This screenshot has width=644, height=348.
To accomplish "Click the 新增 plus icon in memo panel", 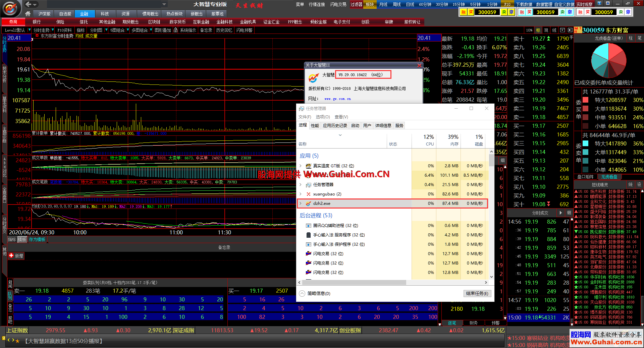I will pos(11,255).
